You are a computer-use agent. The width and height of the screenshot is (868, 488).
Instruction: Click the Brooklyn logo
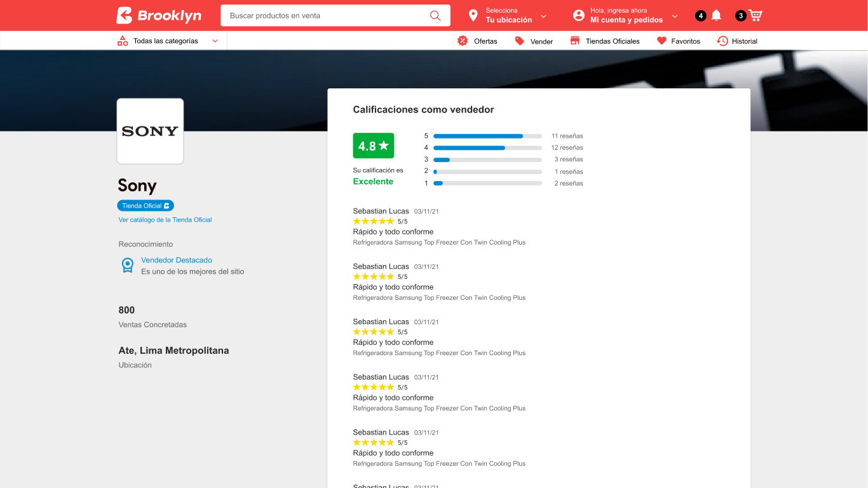[x=159, y=15]
